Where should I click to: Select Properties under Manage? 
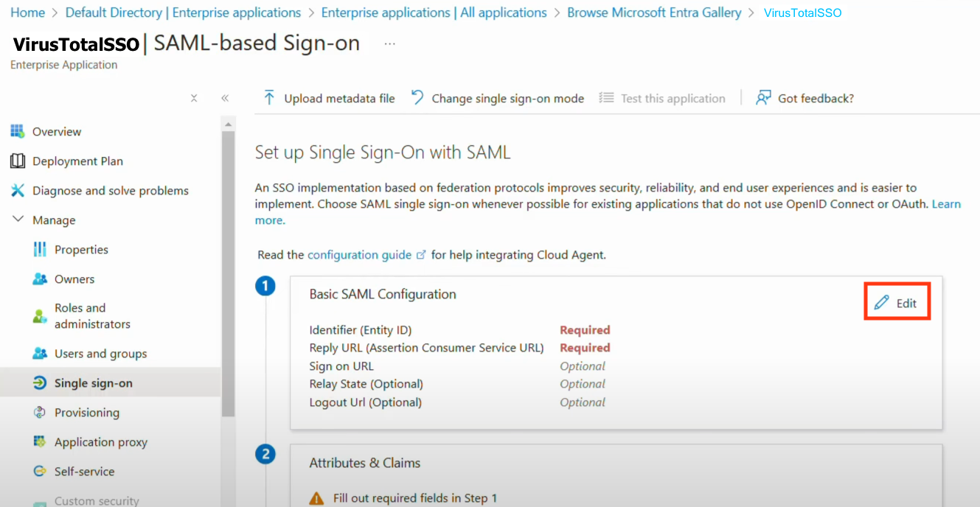point(81,249)
